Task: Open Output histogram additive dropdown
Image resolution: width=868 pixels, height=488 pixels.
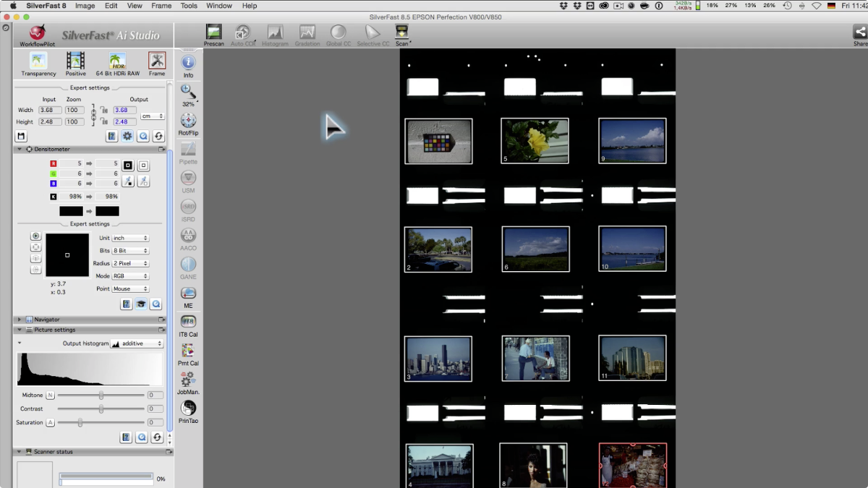Action: (x=137, y=343)
